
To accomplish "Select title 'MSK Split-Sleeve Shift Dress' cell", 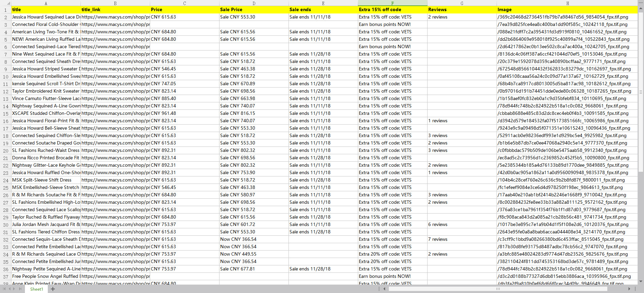I will pos(46,180).
